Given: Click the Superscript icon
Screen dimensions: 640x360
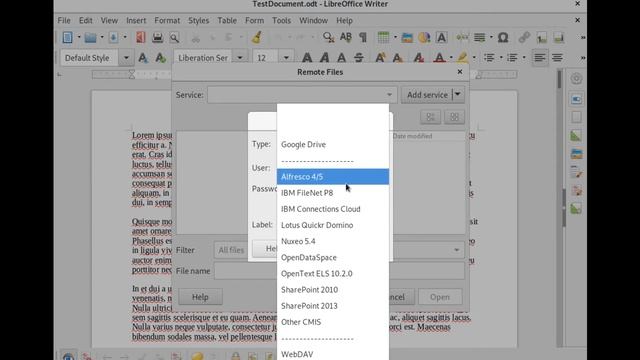Looking at the screenshot, I should pos(380,58).
